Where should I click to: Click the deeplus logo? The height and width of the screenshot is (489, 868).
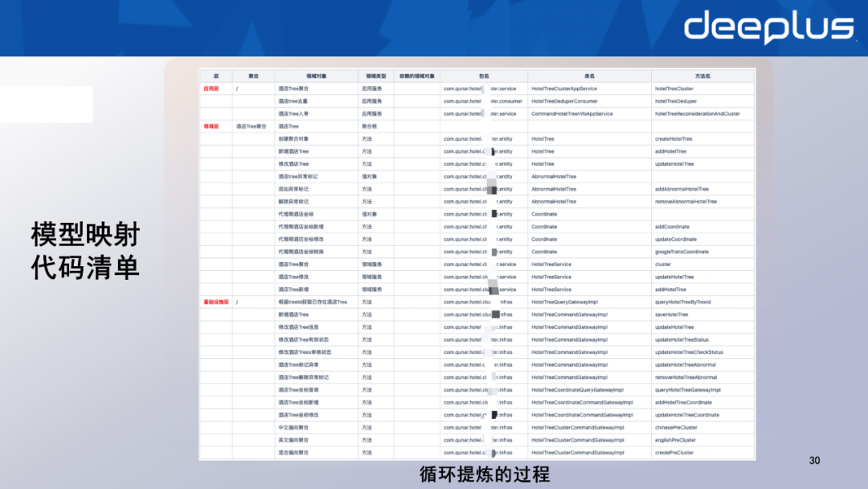point(768,27)
